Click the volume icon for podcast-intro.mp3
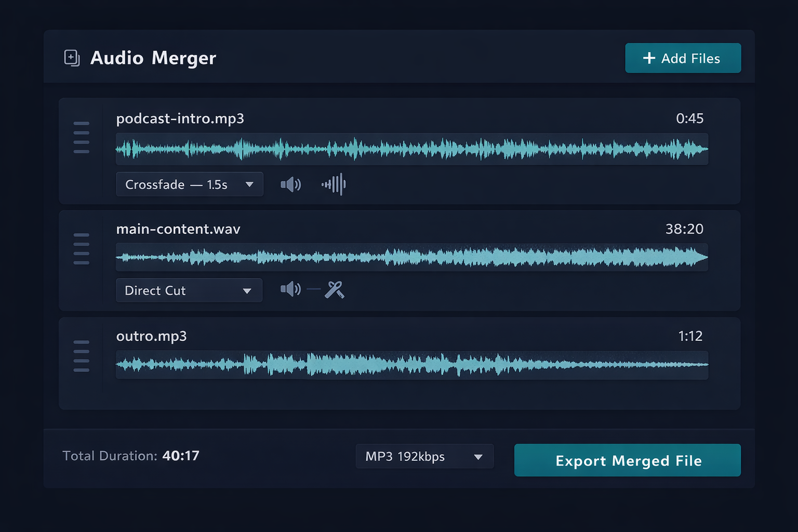The width and height of the screenshot is (798, 532). [x=290, y=184]
